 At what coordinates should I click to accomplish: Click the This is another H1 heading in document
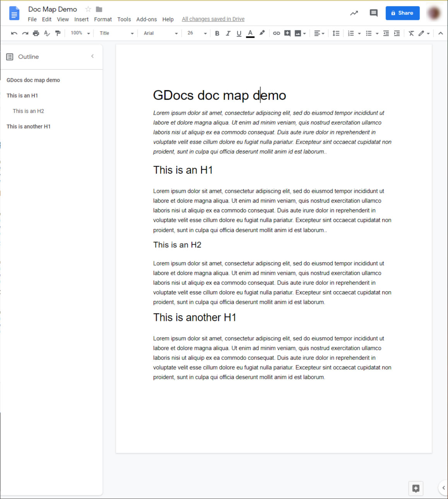click(195, 318)
